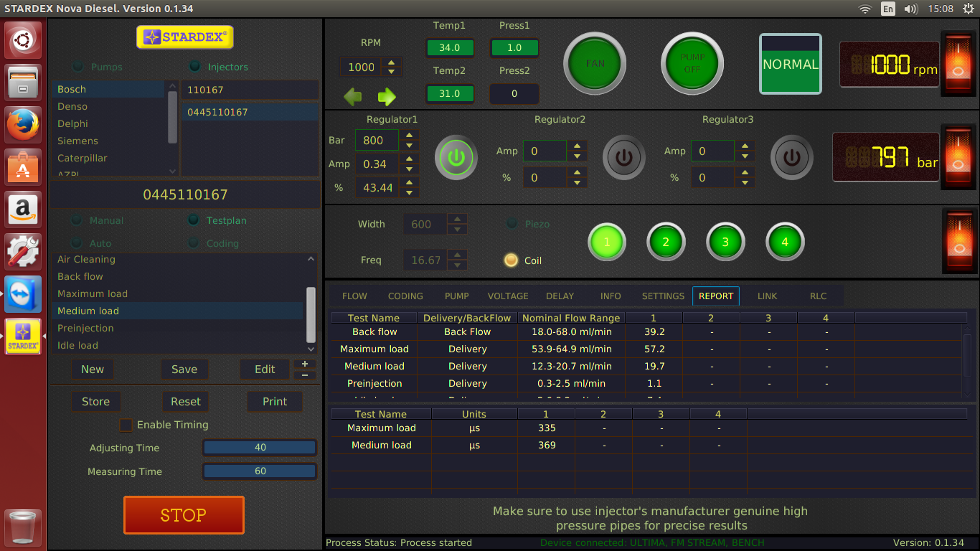Click the Adjusting Time bar showing 40
This screenshot has height=551, width=980.
[260, 447]
